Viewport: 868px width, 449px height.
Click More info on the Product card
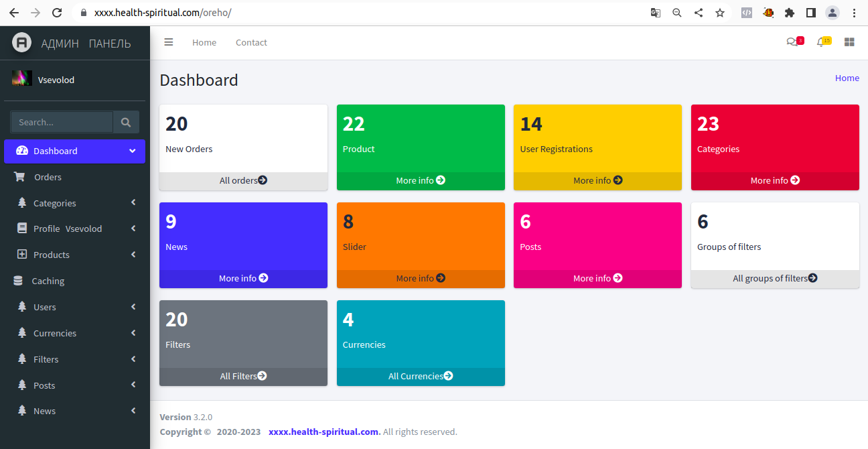coord(421,180)
